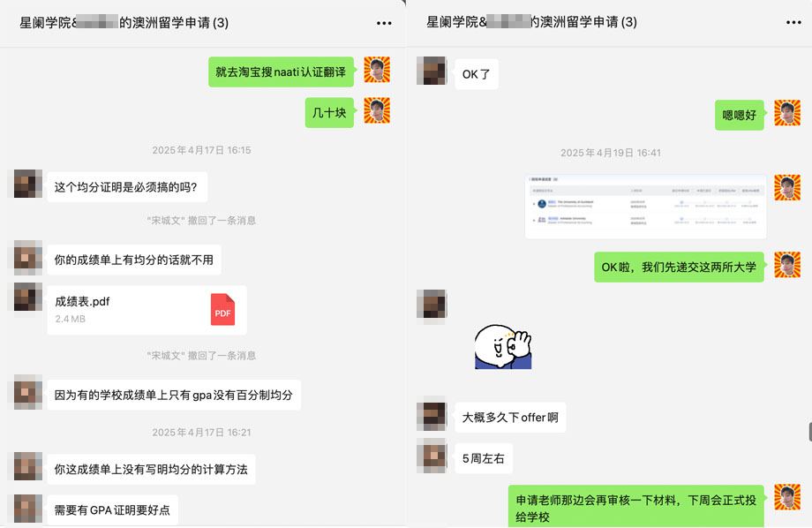Viewport: 812px width, 528px height.
Task: Click avatar next to 5周左右 message
Action: point(432,456)
